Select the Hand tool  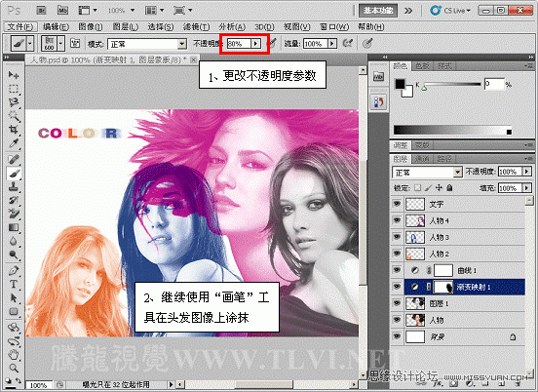click(14, 354)
